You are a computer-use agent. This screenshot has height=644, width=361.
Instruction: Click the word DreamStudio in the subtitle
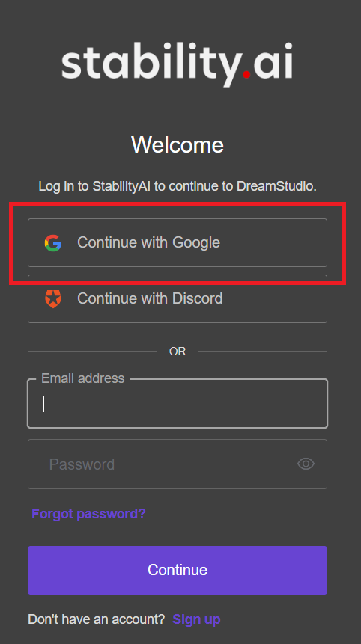276,186
